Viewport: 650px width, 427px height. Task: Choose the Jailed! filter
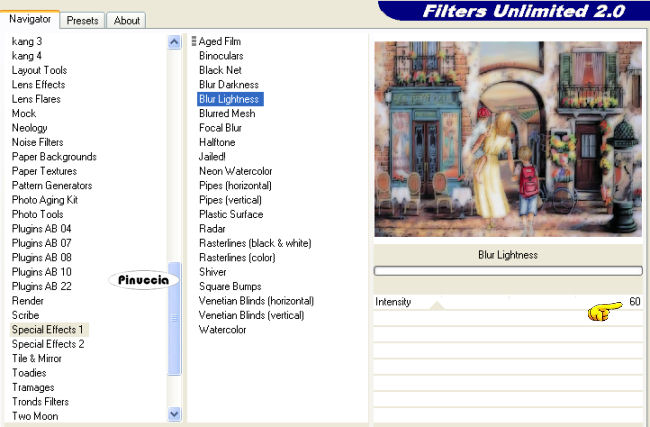point(212,157)
